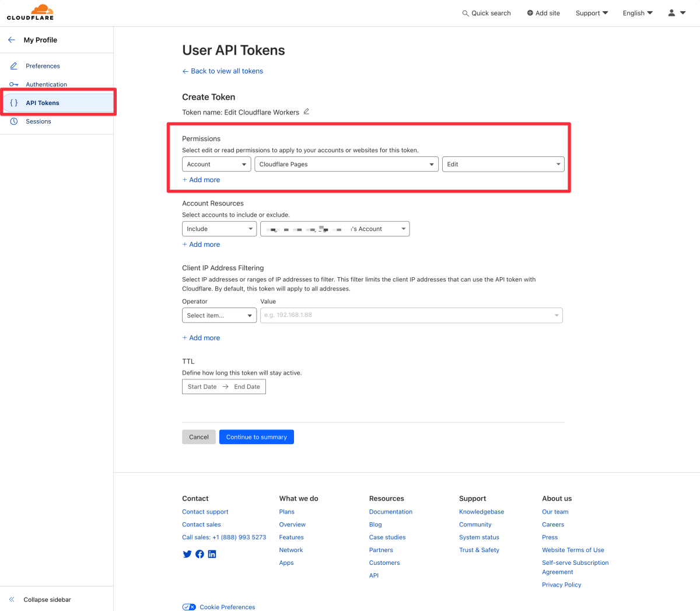Click the LinkedIn icon in the footer
This screenshot has height=611, width=700.
click(x=212, y=554)
